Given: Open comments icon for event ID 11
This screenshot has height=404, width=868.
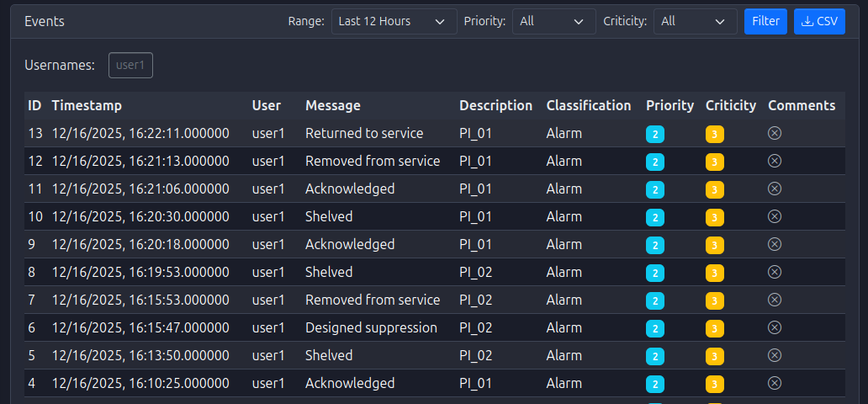Looking at the screenshot, I should pos(775,189).
